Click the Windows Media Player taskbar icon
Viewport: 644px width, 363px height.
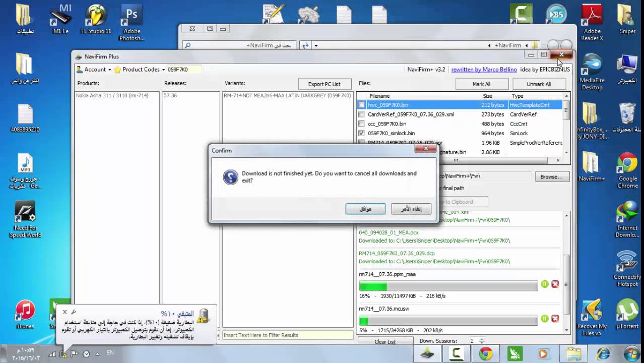[543, 353]
